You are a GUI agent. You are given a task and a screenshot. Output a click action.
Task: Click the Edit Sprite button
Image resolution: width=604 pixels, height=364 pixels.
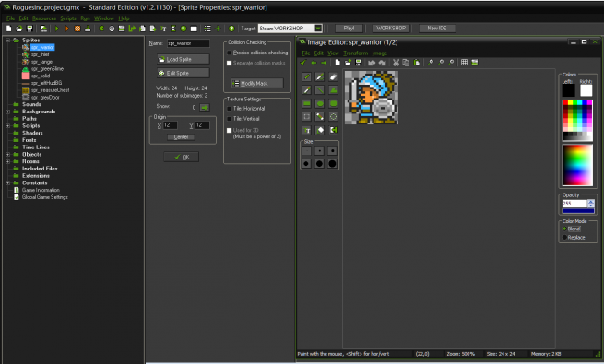click(184, 73)
